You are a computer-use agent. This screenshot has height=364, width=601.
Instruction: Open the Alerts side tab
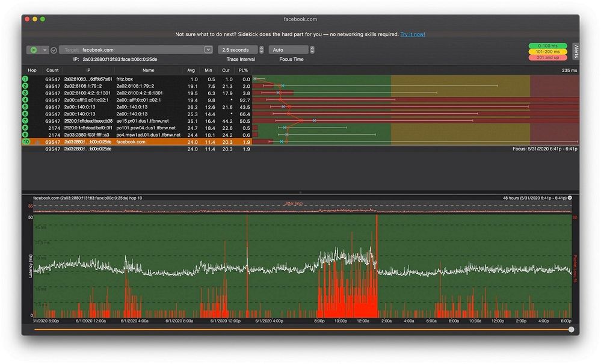(x=576, y=51)
